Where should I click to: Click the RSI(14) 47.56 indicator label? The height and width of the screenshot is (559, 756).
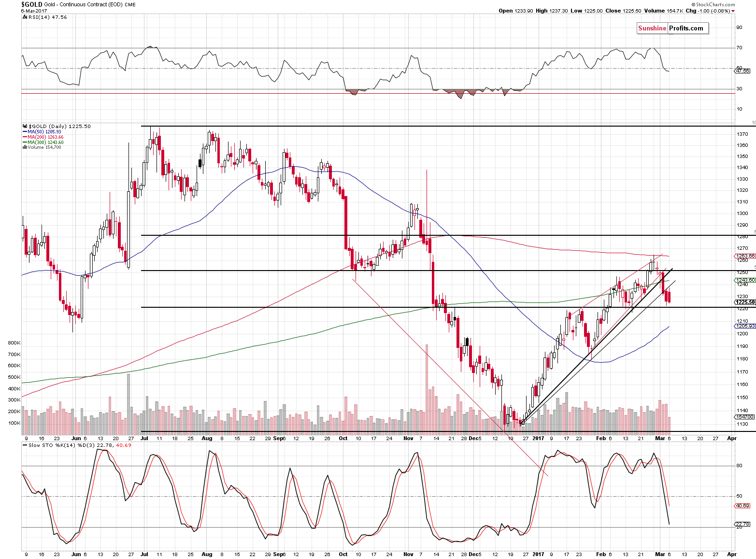click(48, 17)
